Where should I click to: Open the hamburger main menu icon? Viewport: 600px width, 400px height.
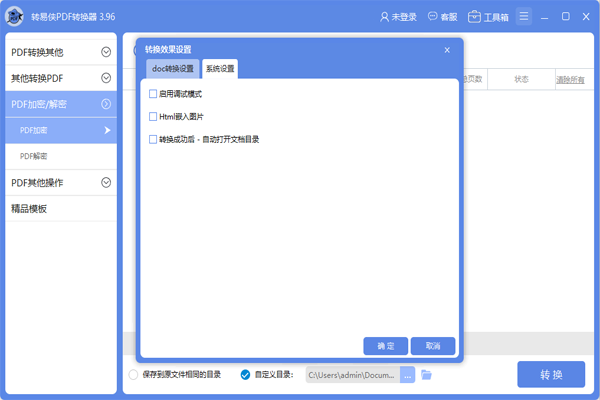524,17
